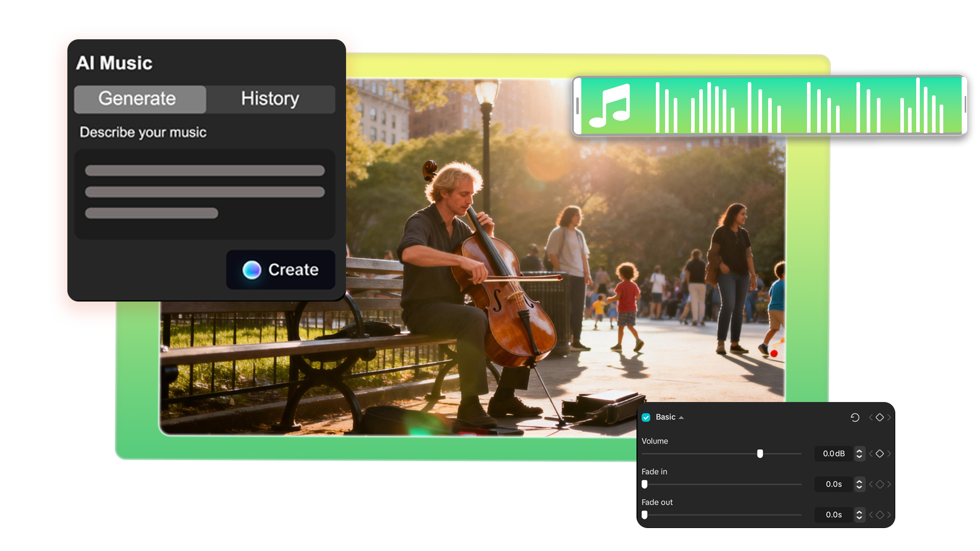
Task: Jump to previous keyframe in Basic panel header
Action: [x=871, y=417]
